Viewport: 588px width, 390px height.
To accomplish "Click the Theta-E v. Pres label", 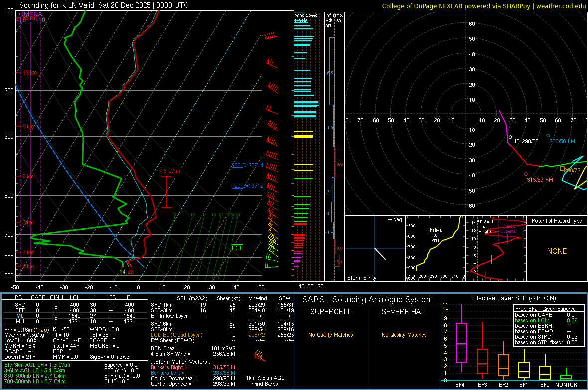I will pos(435,235).
